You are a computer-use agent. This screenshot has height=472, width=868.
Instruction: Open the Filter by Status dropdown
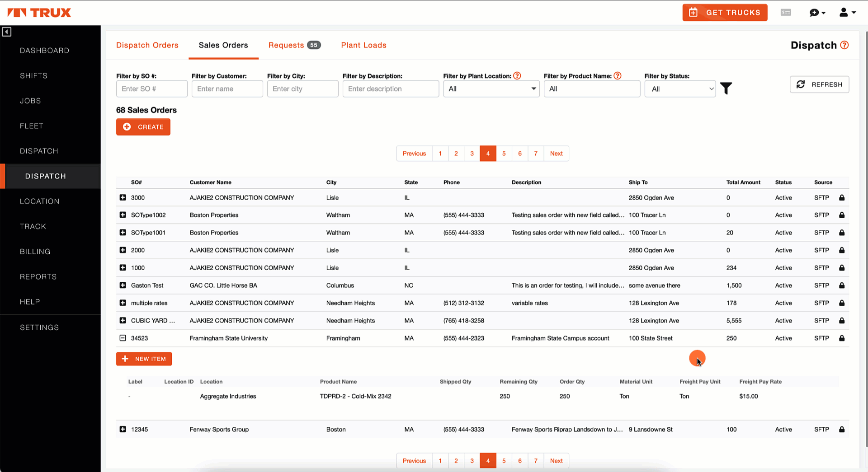(680, 89)
